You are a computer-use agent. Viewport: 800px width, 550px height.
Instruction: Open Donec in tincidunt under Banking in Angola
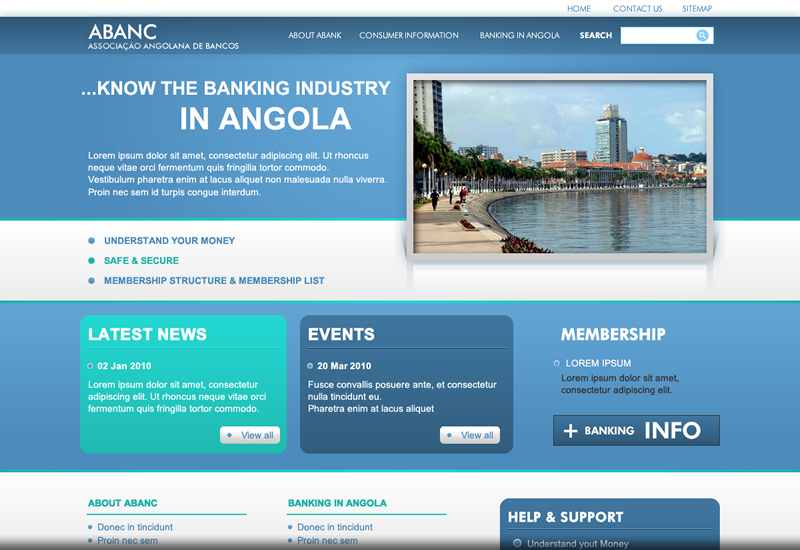[335, 527]
